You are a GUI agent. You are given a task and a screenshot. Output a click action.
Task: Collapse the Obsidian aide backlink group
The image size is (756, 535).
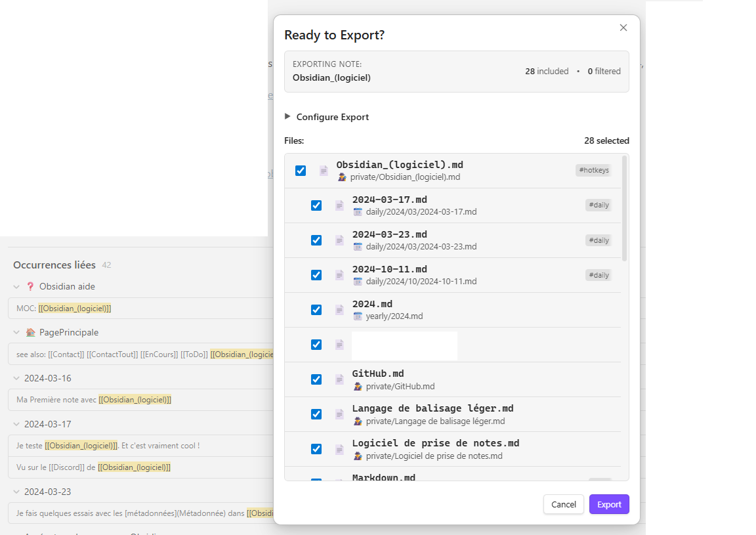click(16, 287)
